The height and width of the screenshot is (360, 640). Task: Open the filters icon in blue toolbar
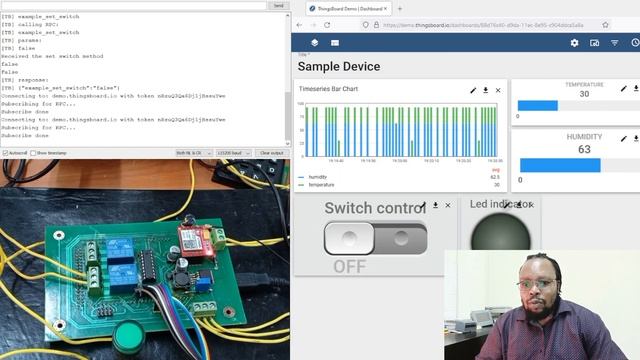point(614,43)
